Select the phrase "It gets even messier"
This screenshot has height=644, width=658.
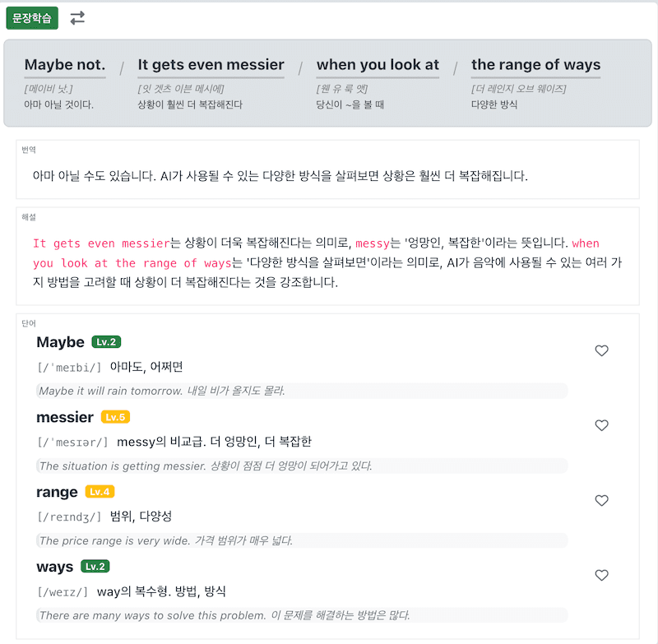pos(211,65)
